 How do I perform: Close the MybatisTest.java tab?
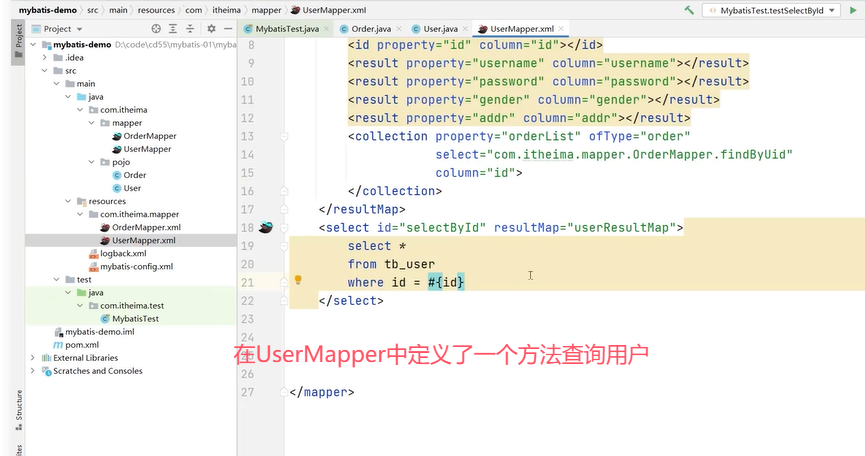(326, 29)
